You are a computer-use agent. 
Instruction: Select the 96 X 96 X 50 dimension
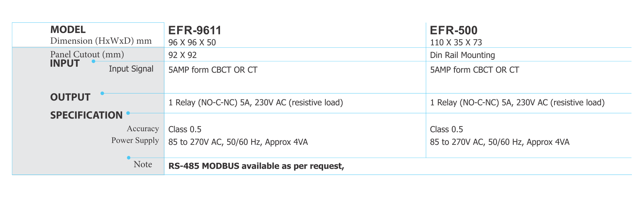pyautogui.click(x=192, y=43)
